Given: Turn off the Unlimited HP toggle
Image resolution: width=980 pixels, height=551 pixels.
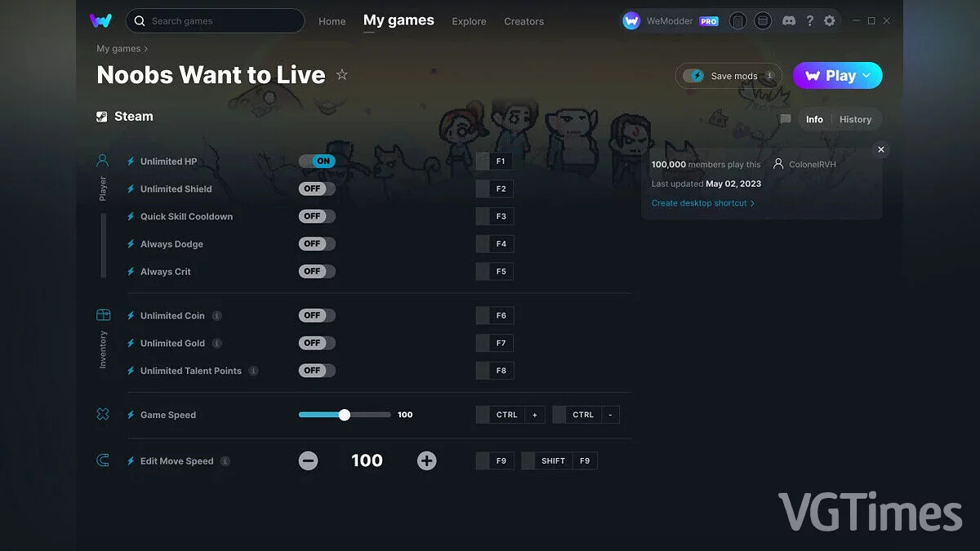Looking at the screenshot, I should (x=317, y=161).
